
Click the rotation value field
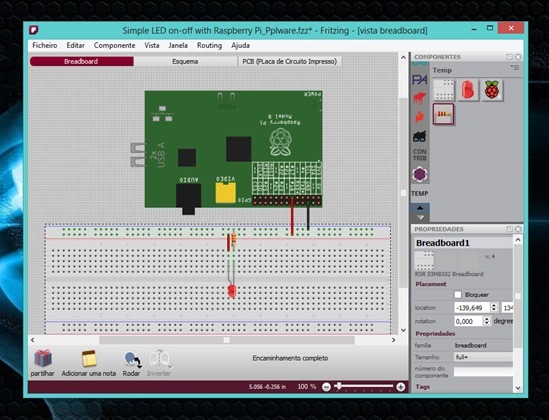click(468, 321)
